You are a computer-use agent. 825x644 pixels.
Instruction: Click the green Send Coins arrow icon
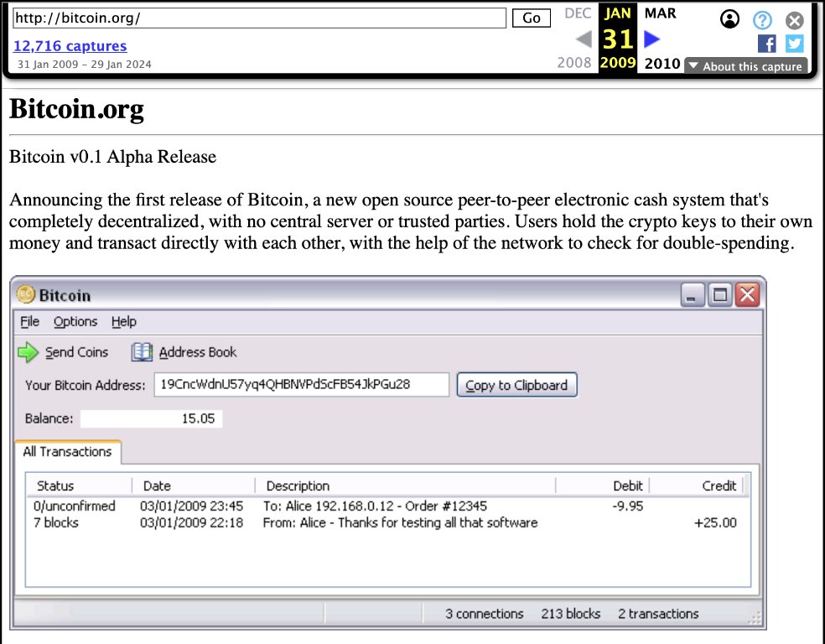tap(28, 352)
